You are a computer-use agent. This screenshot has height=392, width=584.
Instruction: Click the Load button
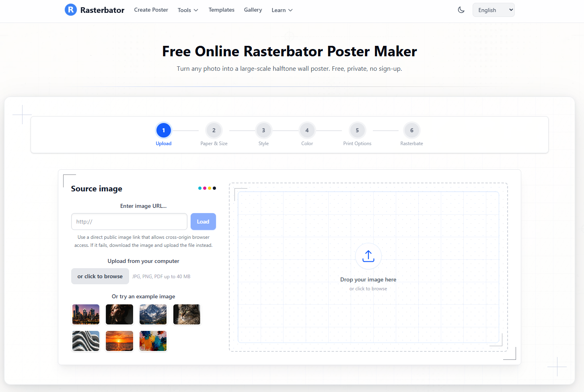tap(203, 222)
